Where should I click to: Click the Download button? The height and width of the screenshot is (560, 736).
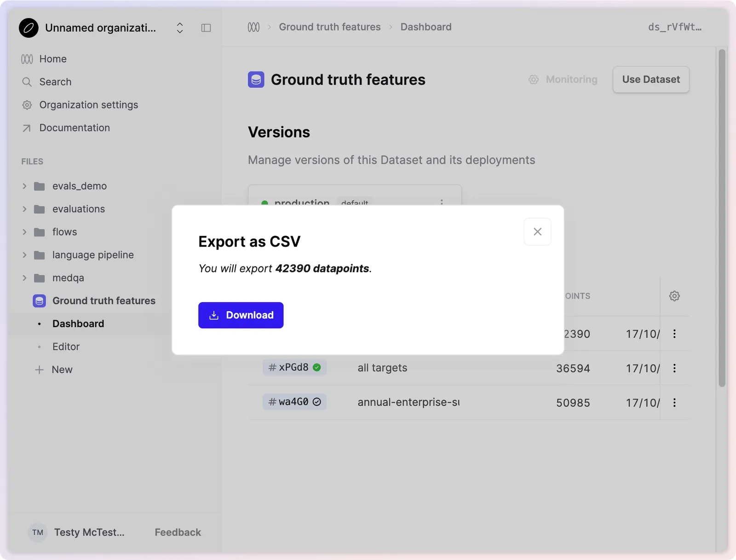[241, 315]
